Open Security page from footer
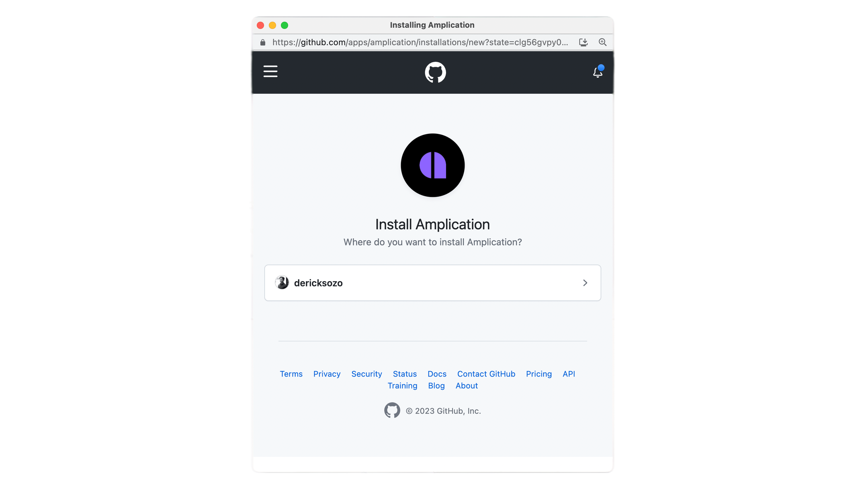 coord(366,374)
